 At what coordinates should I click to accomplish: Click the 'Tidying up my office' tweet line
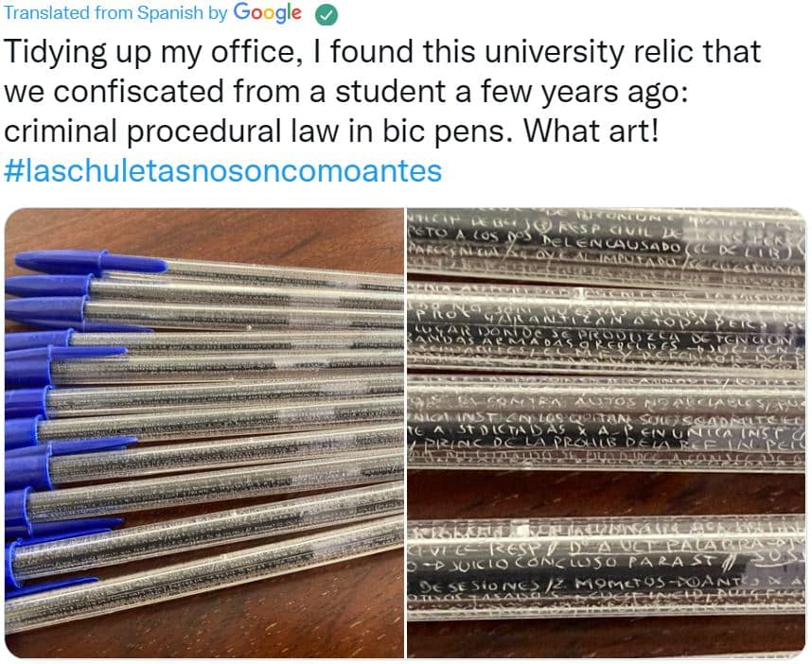pos(382,52)
